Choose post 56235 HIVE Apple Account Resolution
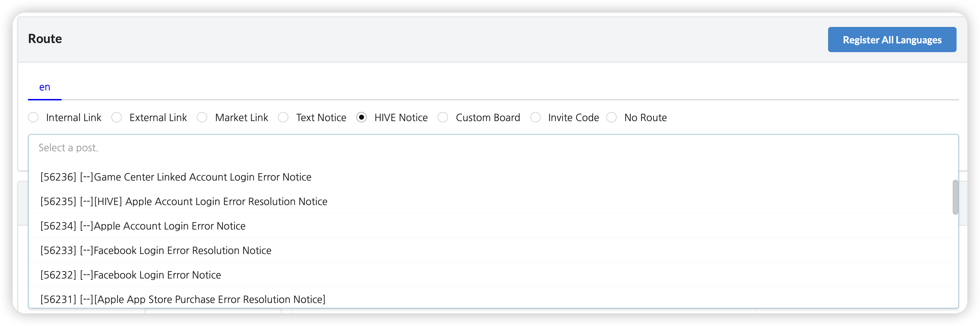Viewport: 980px width, 326px height. coord(184,201)
